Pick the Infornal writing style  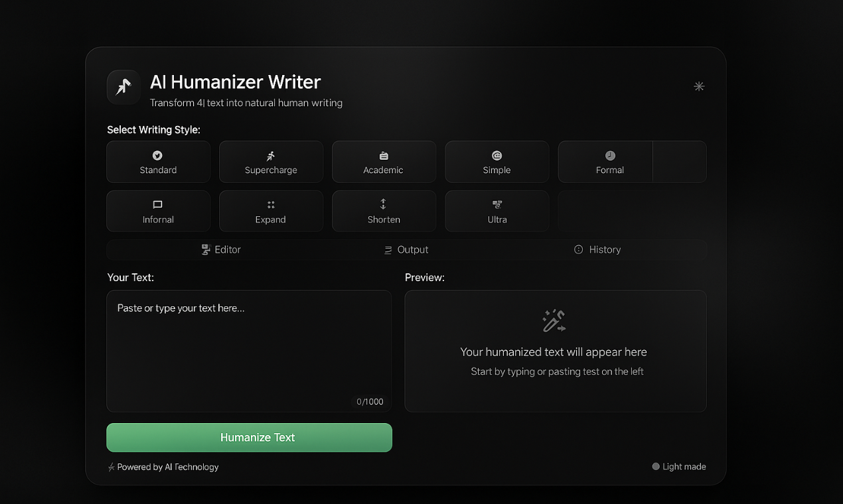[159, 212]
